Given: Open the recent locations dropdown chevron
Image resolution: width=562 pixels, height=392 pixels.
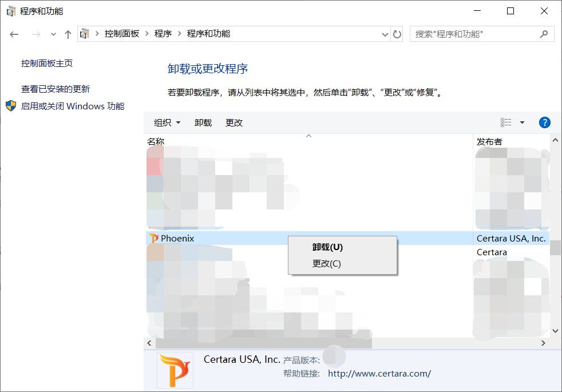Looking at the screenshot, I should (x=53, y=34).
